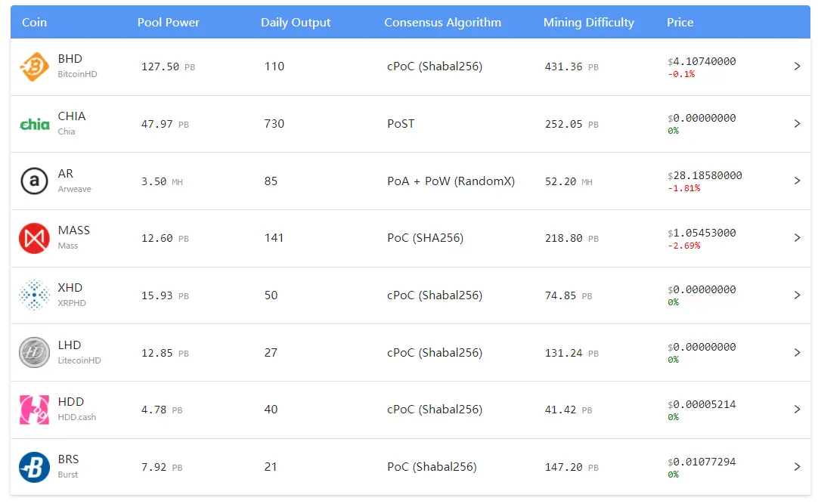Click the $0.01077294 price
The width and height of the screenshot is (818, 504).
[702, 462]
